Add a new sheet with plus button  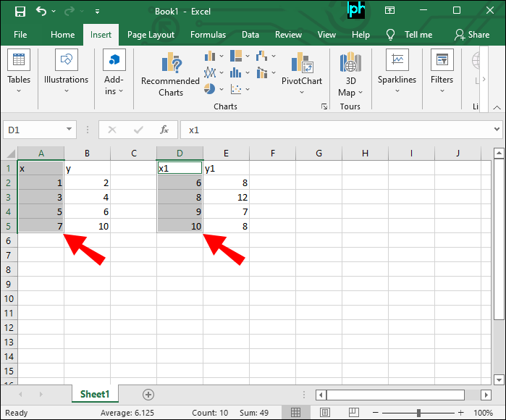(148, 395)
